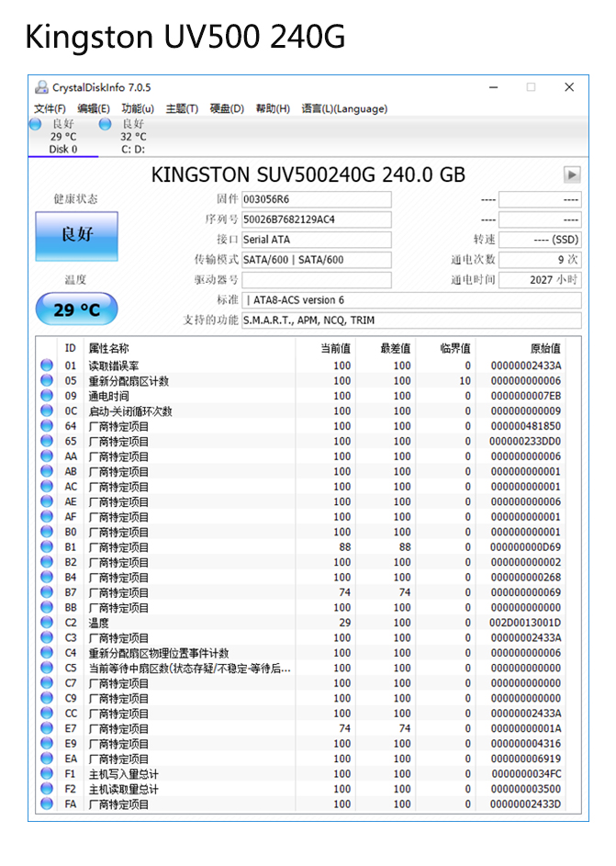Click status orb for attribute 05
The image size is (616, 866).
[x=47, y=380]
